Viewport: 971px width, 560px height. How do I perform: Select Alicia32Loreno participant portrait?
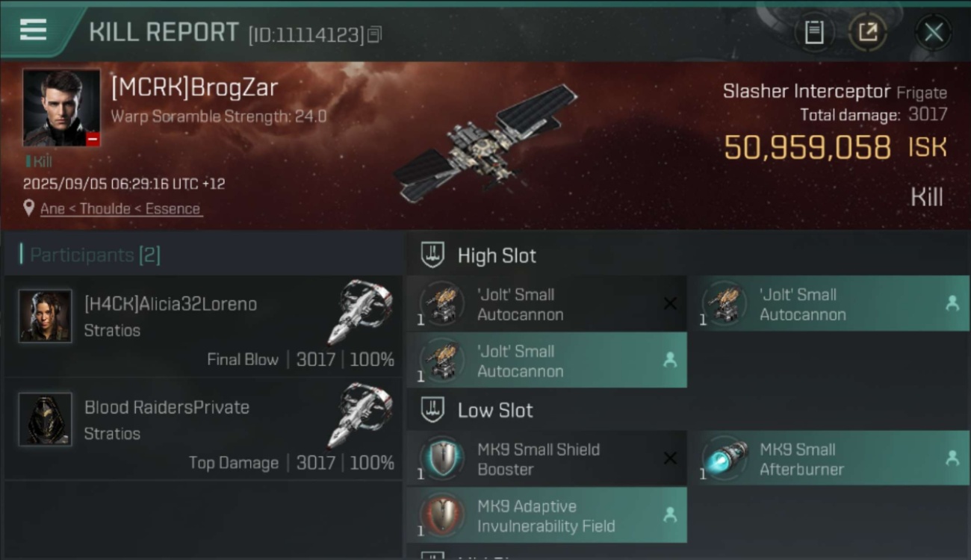[45, 316]
